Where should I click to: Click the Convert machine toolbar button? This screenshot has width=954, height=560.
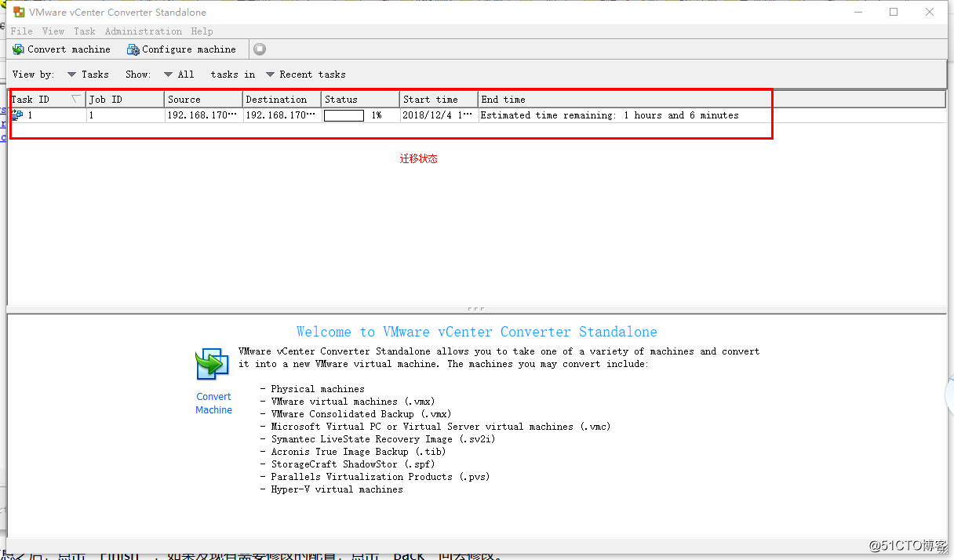tap(61, 49)
